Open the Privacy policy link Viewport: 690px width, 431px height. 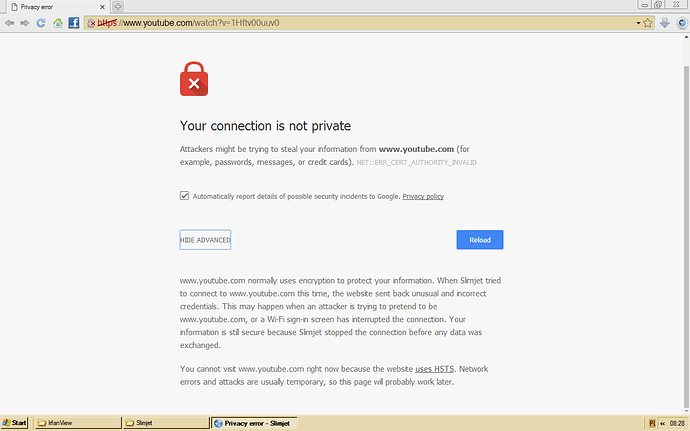[x=423, y=196]
